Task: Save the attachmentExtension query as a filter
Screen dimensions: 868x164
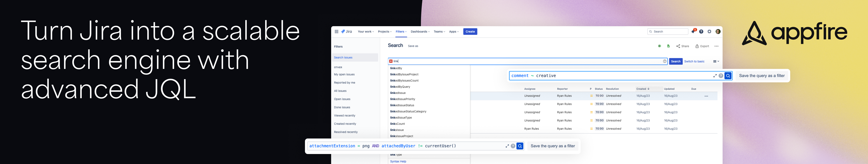Action: [x=553, y=146]
